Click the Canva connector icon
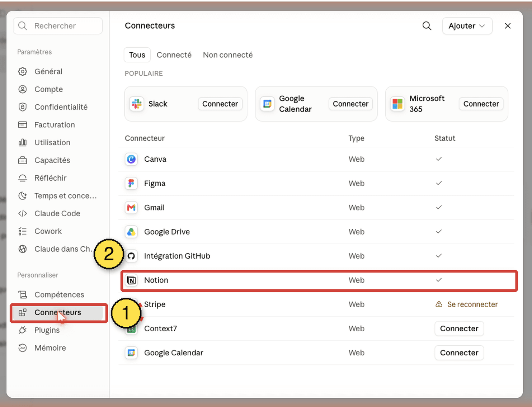Viewport: 532px width, 407px height. click(131, 159)
